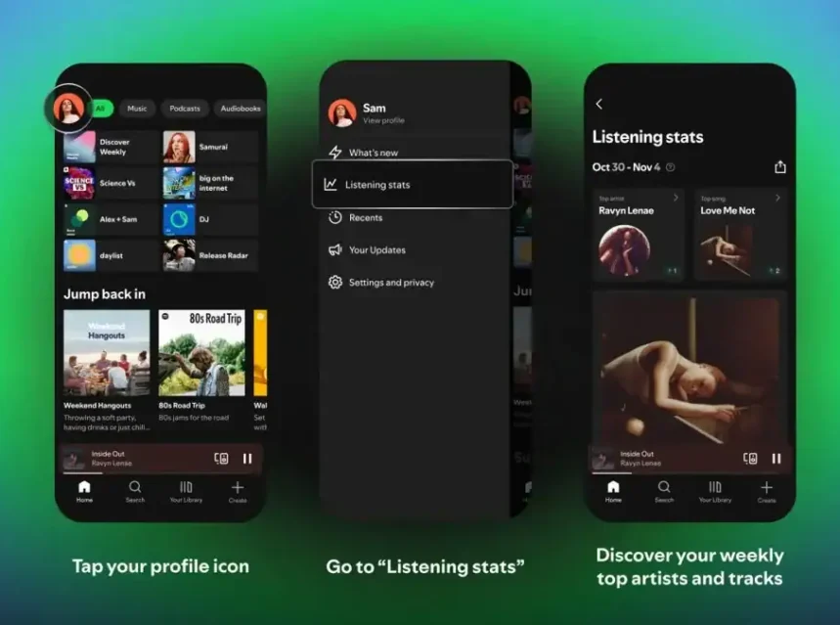Open Inside Out now-playing bar on right phone
The height and width of the screenshot is (625, 840).
click(690, 459)
